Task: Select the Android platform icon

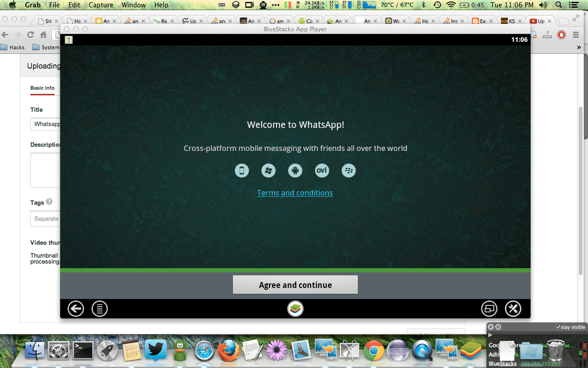Action: click(x=295, y=170)
